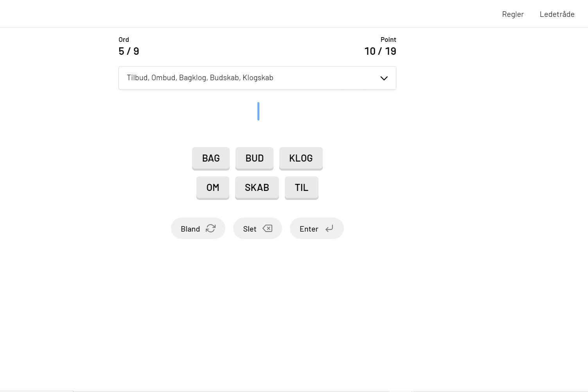This screenshot has height=392, width=588.
Task: Open the found words dropdown showing Tilbud, Ombud
Action: (250, 78)
